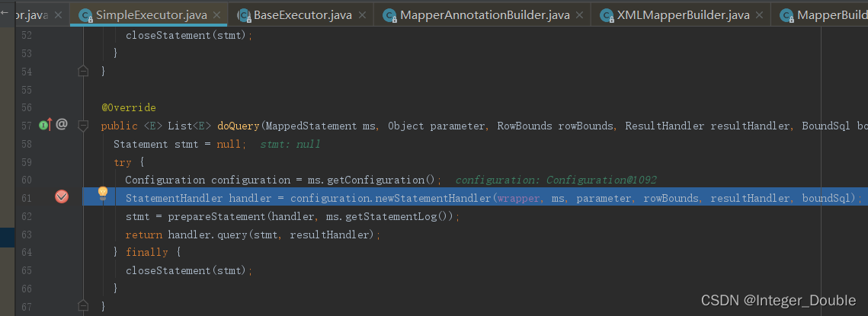Close the BaseExecutor.java tab
868x316 pixels.
point(363,15)
